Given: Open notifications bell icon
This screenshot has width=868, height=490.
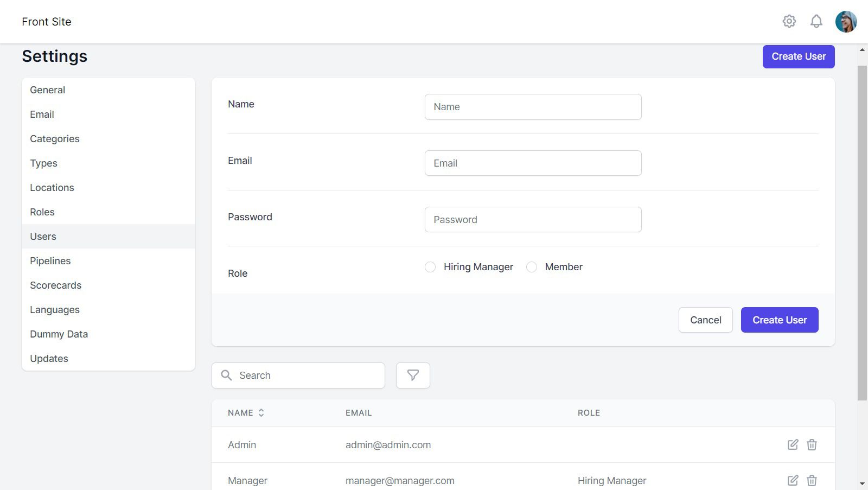Looking at the screenshot, I should pyautogui.click(x=816, y=21).
